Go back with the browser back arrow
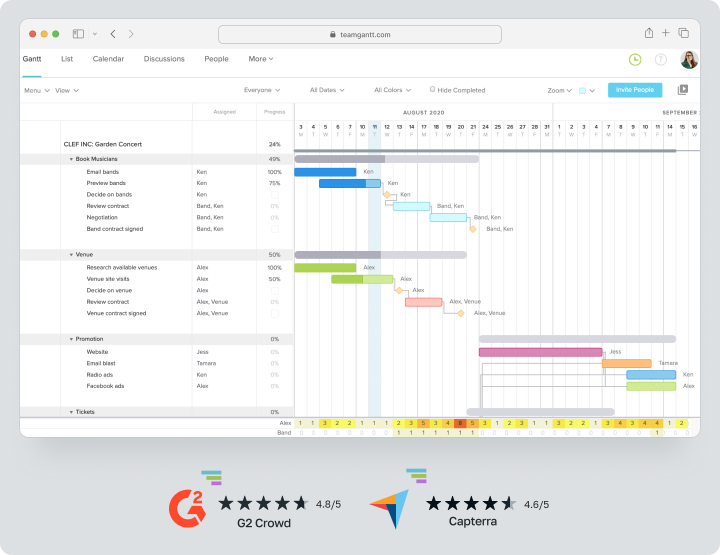The height and width of the screenshot is (555, 720). [113, 34]
